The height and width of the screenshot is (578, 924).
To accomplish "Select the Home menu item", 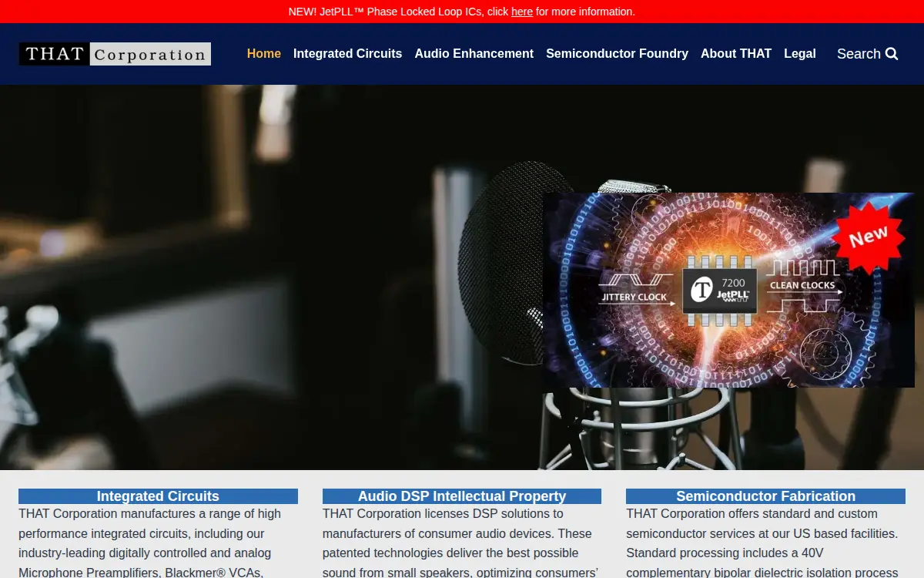I will tap(264, 54).
